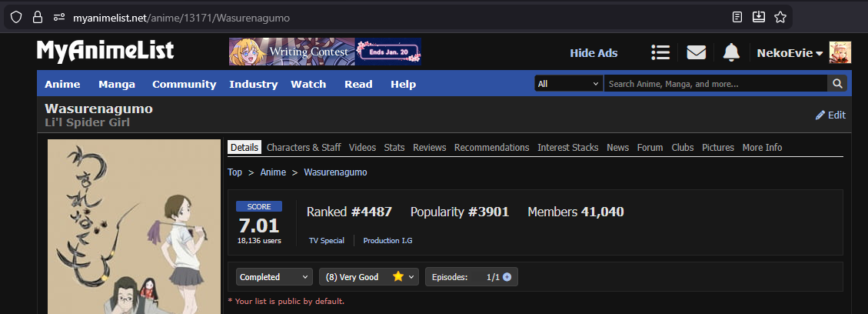Image resolution: width=868 pixels, height=314 pixels.
Task: Click 'Your list is public by default' notice
Action: pos(286,301)
